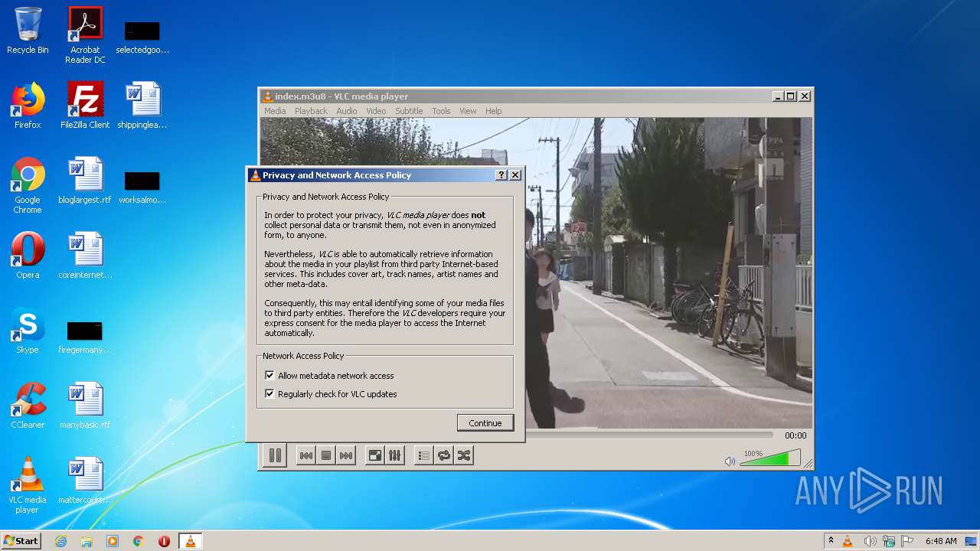Open Windows Media Player taskbar icon
This screenshot has width=980, height=551.
[113, 541]
